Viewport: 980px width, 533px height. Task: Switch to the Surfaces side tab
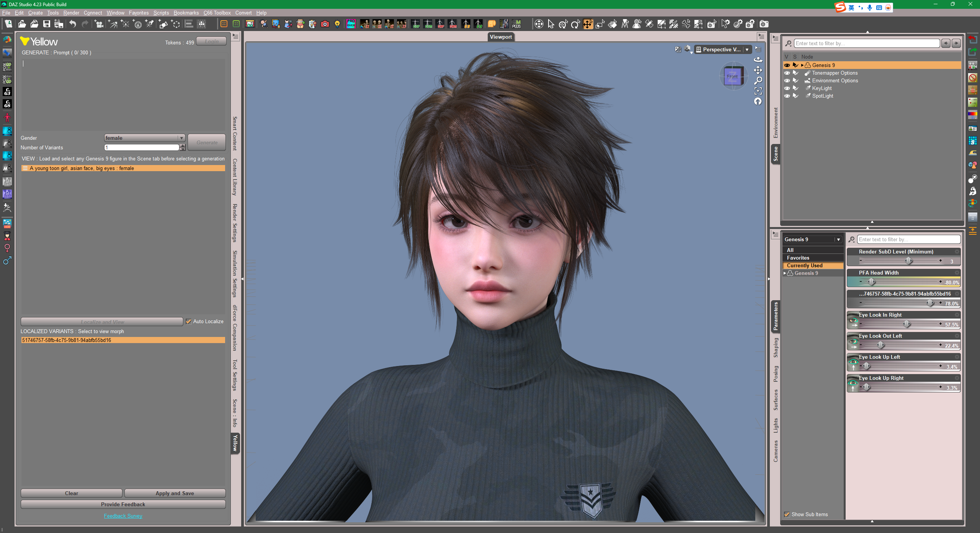click(776, 400)
